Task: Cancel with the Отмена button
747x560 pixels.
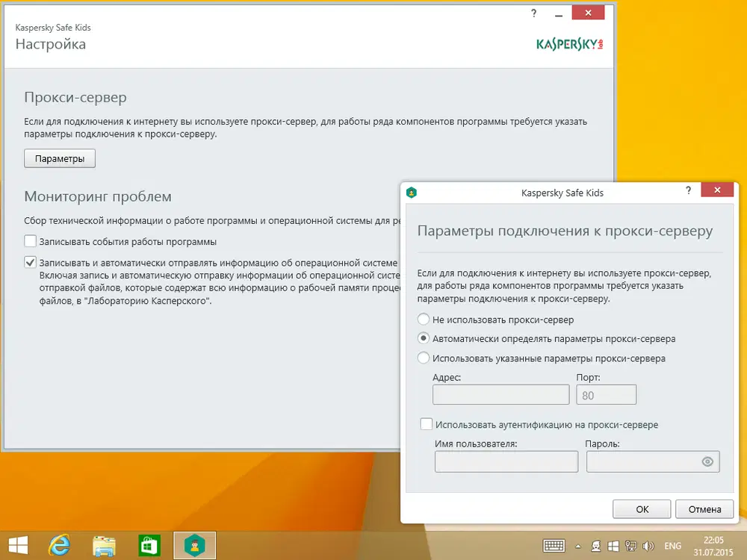Action: coord(704,509)
